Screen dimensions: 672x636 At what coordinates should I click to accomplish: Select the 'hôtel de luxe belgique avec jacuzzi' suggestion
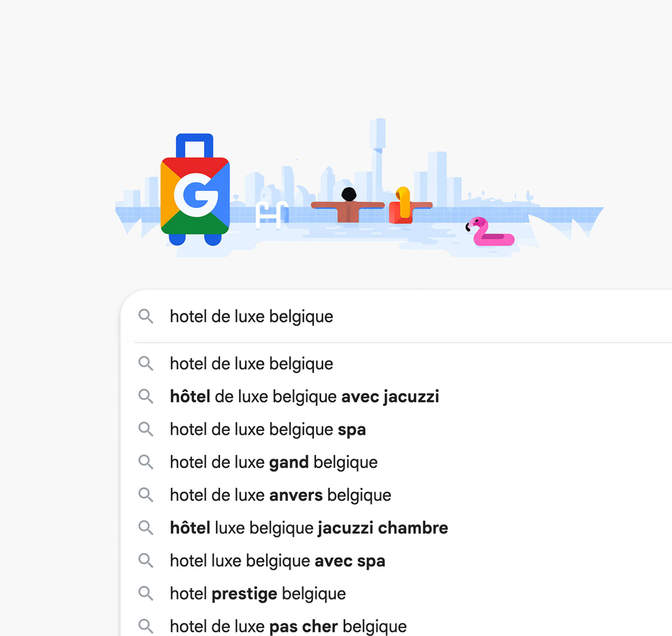[x=305, y=397]
